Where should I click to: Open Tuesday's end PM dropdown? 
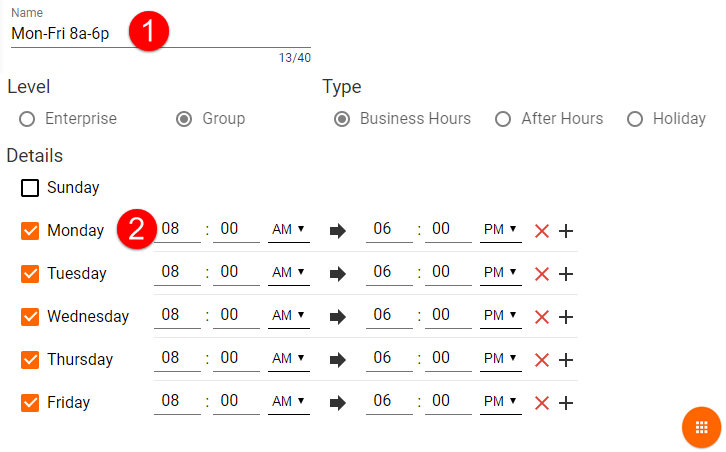pyautogui.click(x=501, y=273)
